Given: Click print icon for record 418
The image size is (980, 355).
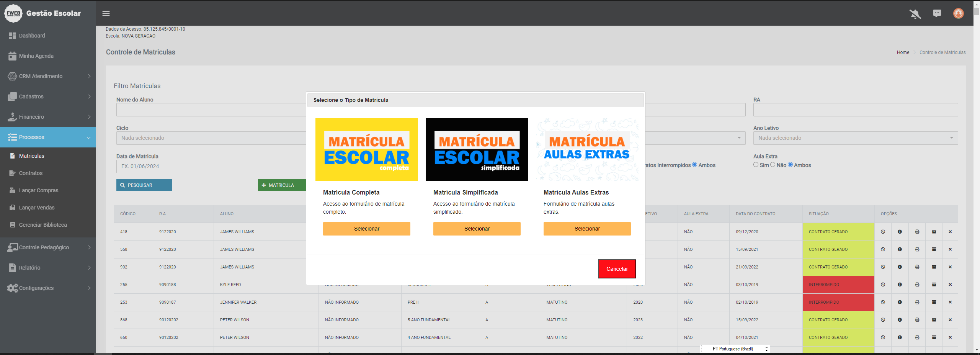Looking at the screenshot, I should (x=917, y=232).
